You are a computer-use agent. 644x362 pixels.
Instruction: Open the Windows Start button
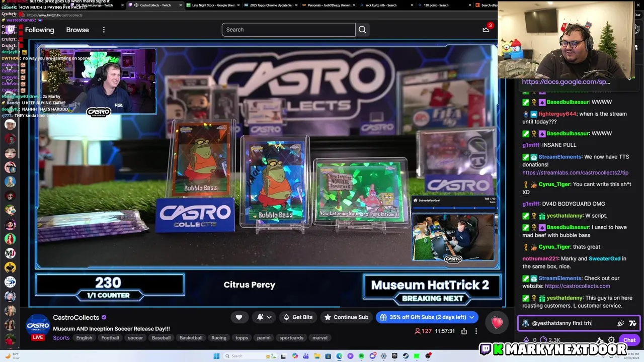(216, 356)
